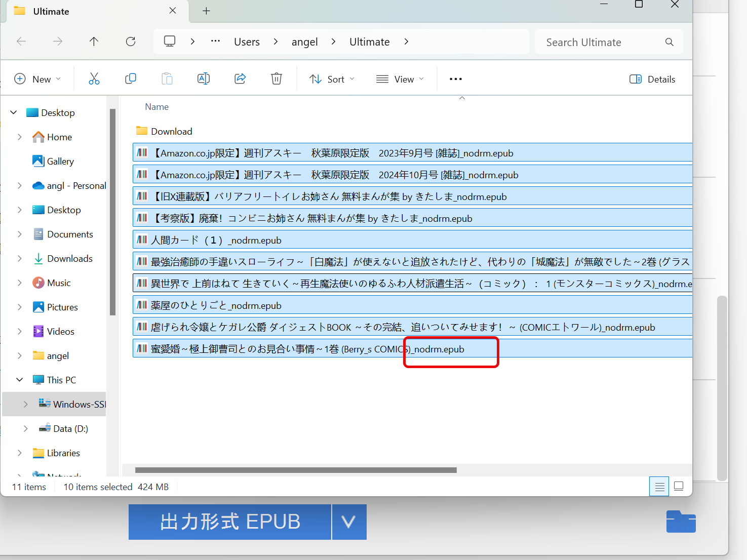Screen dimensions: 747x560
Task: Open the New item menu
Action: [x=38, y=79]
